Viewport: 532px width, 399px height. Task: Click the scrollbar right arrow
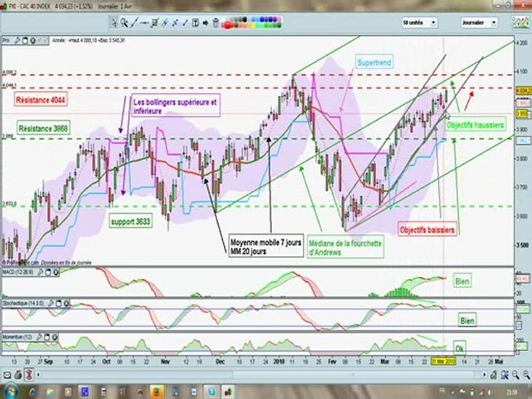[x=484, y=375]
